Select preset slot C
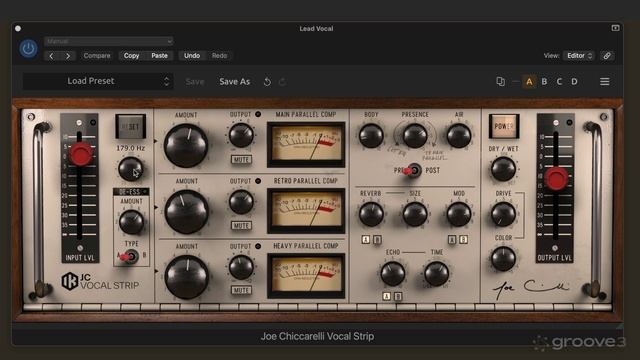640x360 pixels. [559, 82]
